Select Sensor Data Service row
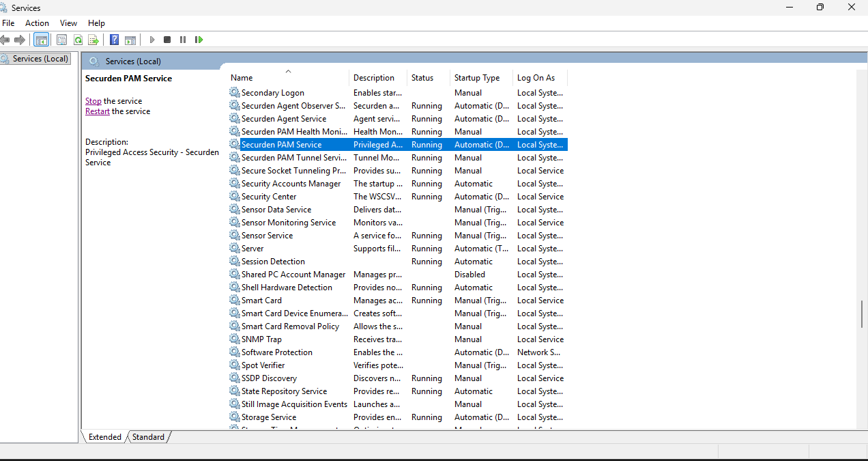 tap(398, 209)
